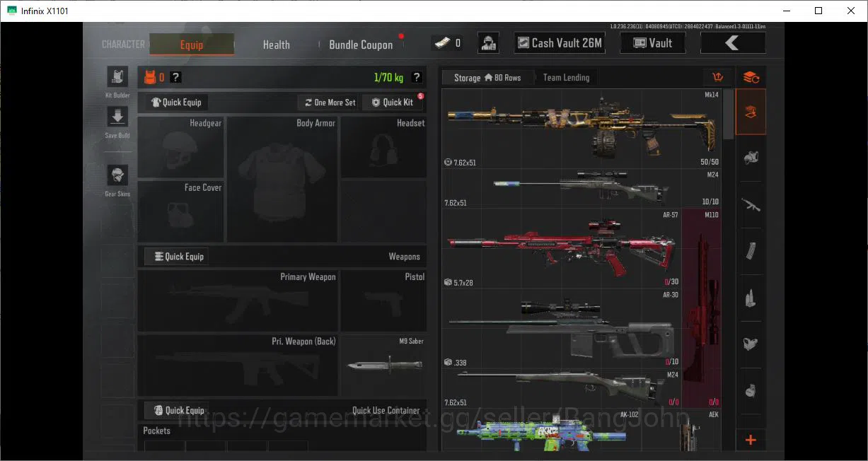This screenshot has width=868, height=461.
Task: Select the AR-30 .338 sniper rifle
Action: click(562, 329)
